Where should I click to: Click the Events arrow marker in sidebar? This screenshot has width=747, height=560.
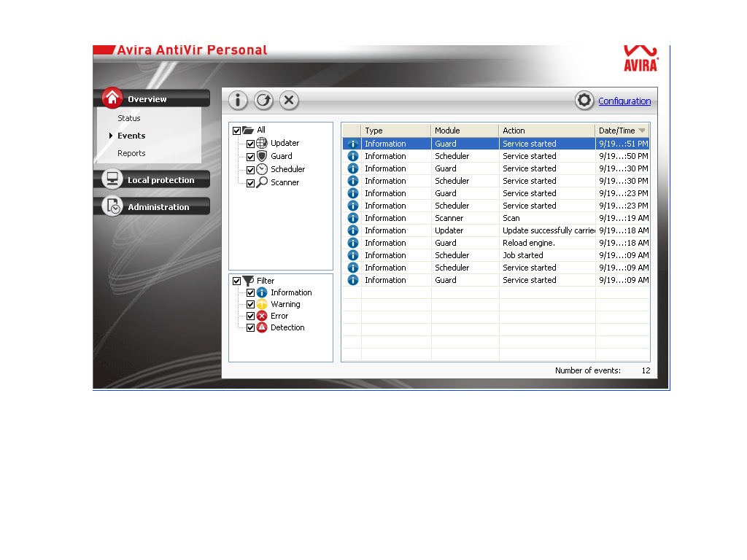point(111,136)
